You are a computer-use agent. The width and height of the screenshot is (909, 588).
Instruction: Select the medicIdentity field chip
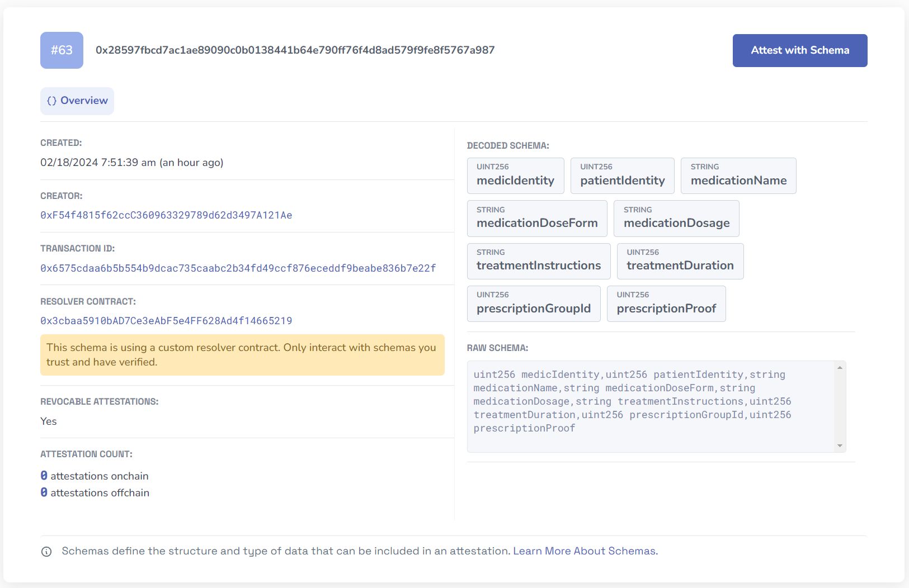coord(515,176)
